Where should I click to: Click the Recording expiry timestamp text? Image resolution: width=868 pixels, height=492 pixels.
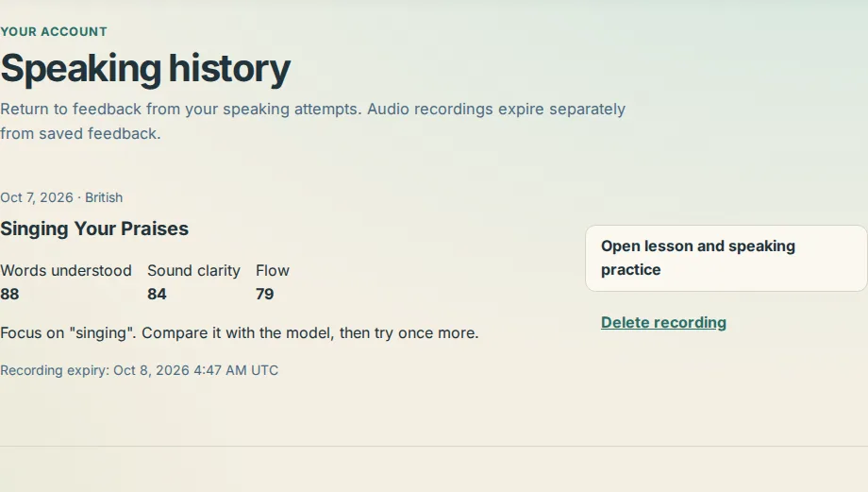coord(139,370)
